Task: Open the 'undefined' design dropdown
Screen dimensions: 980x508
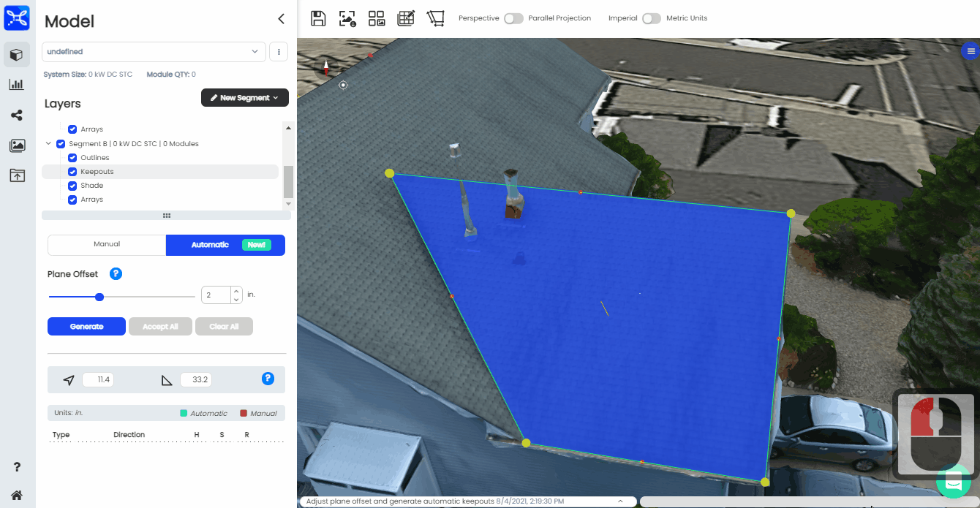Action: 154,52
